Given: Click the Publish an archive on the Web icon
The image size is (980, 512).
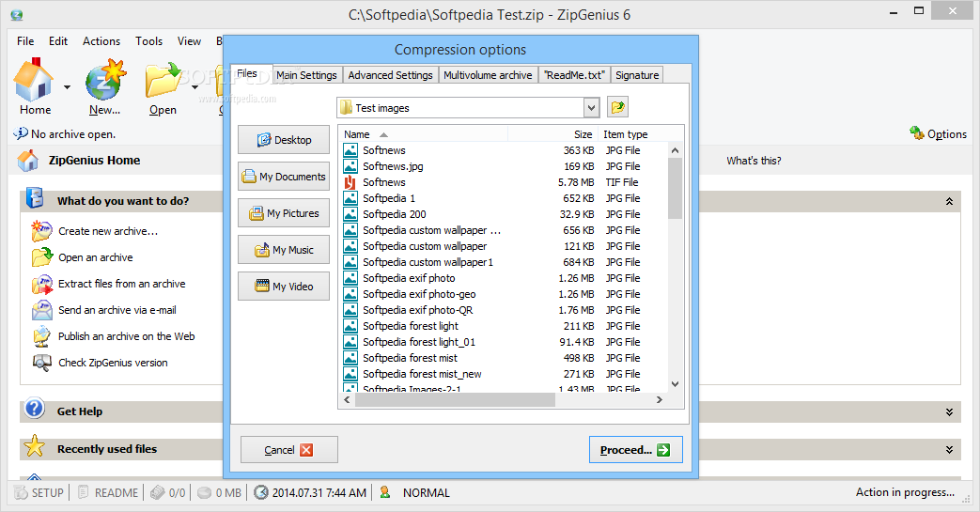Looking at the screenshot, I should click(x=42, y=336).
